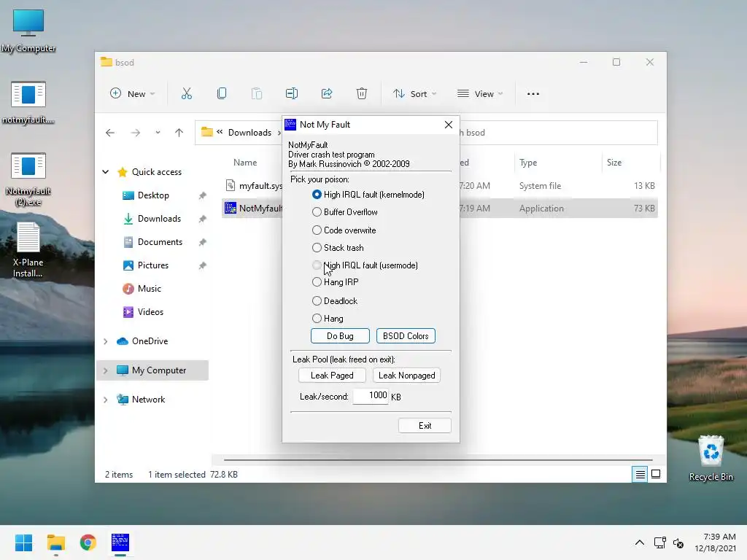Go back with the Explorer back arrow

pyautogui.click(x=110, y=133)
